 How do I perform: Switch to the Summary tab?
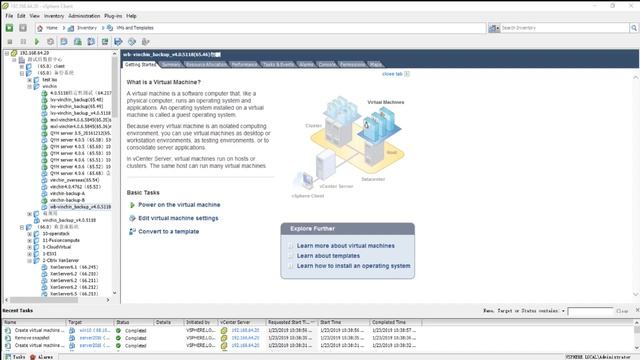(x=171, y=64)
